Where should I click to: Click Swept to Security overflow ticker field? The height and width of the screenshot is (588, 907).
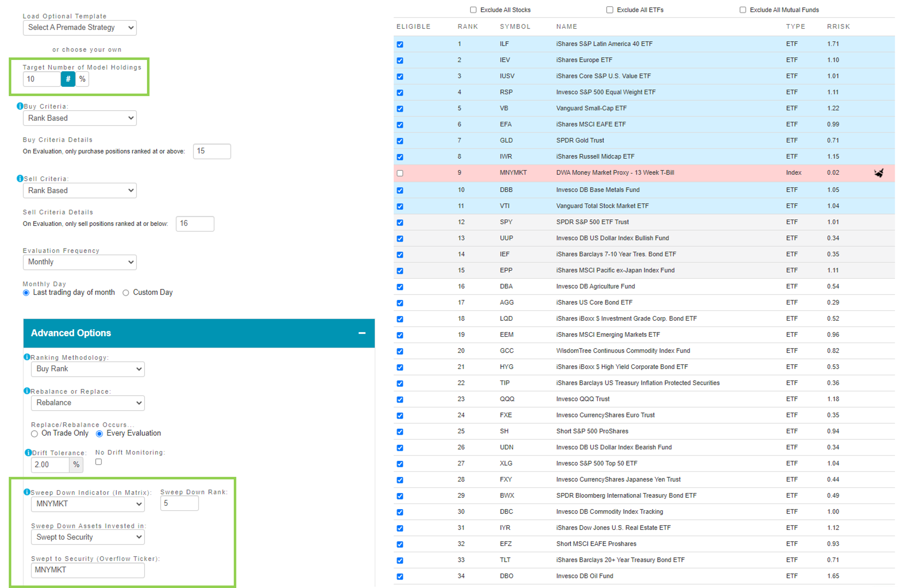tap(88, 570)
